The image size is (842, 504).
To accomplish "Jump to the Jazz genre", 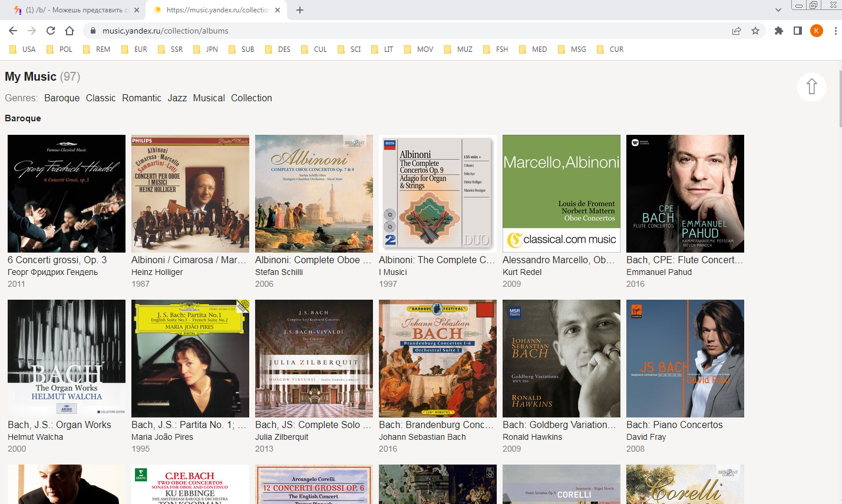I will click(177, 98).
